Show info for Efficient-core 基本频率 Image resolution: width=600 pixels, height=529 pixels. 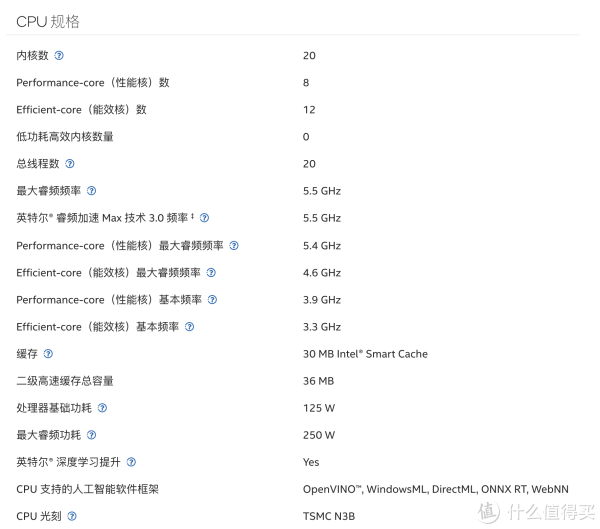pos(189,326)
